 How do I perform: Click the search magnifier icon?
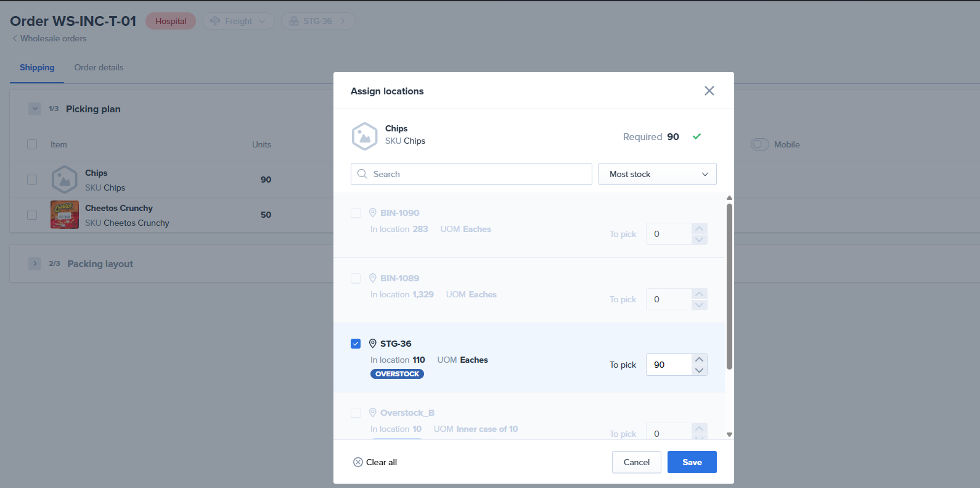tap(362, 174)
